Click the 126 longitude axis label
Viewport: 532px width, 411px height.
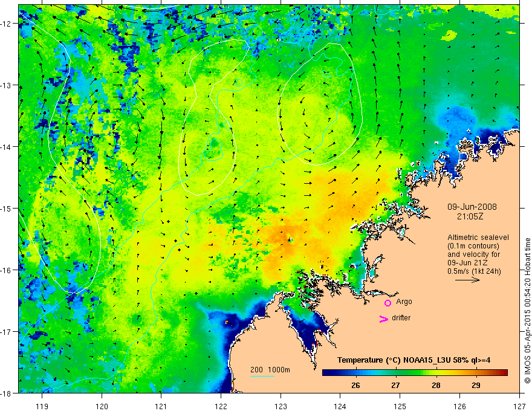point(459,406)
